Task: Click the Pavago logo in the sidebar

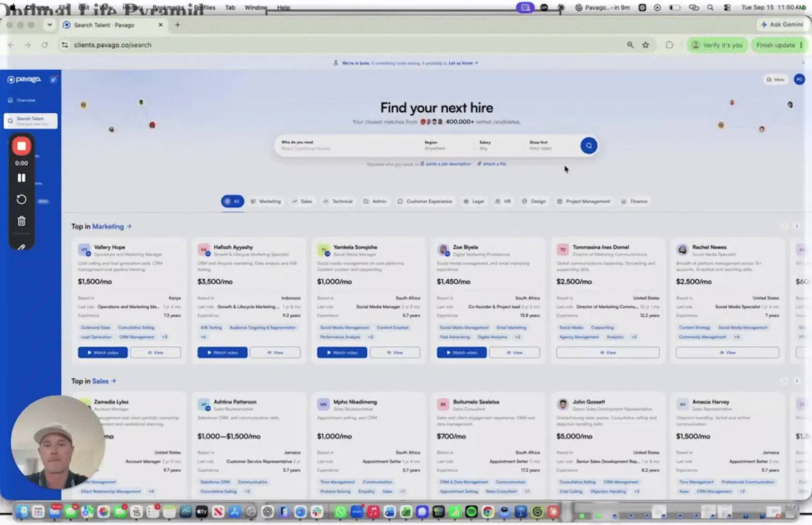Action: pos(24,79)
